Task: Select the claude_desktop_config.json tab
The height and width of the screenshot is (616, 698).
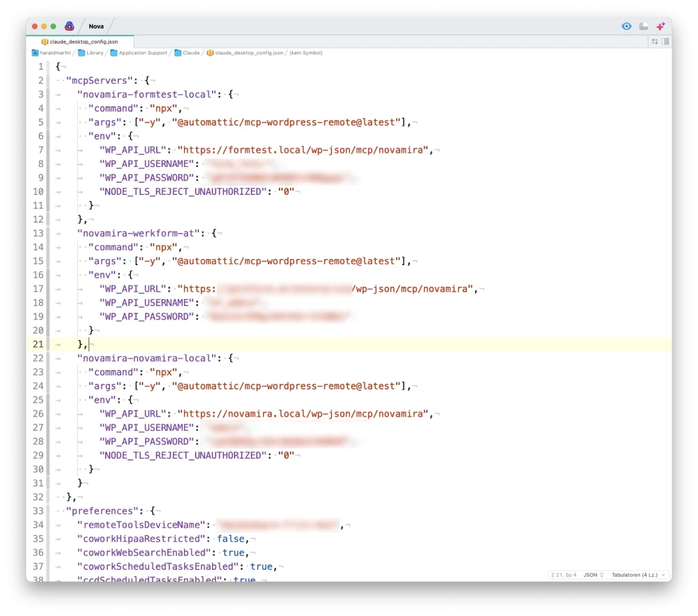Action: click(80, 42)
